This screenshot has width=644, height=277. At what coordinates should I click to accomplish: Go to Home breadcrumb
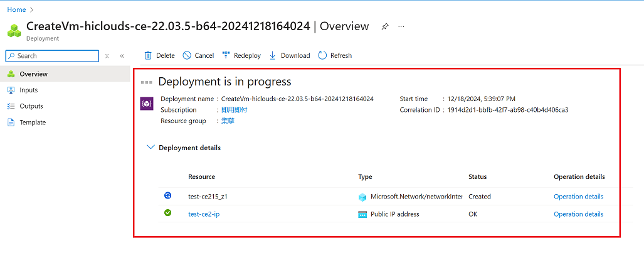tap(16, 9)
